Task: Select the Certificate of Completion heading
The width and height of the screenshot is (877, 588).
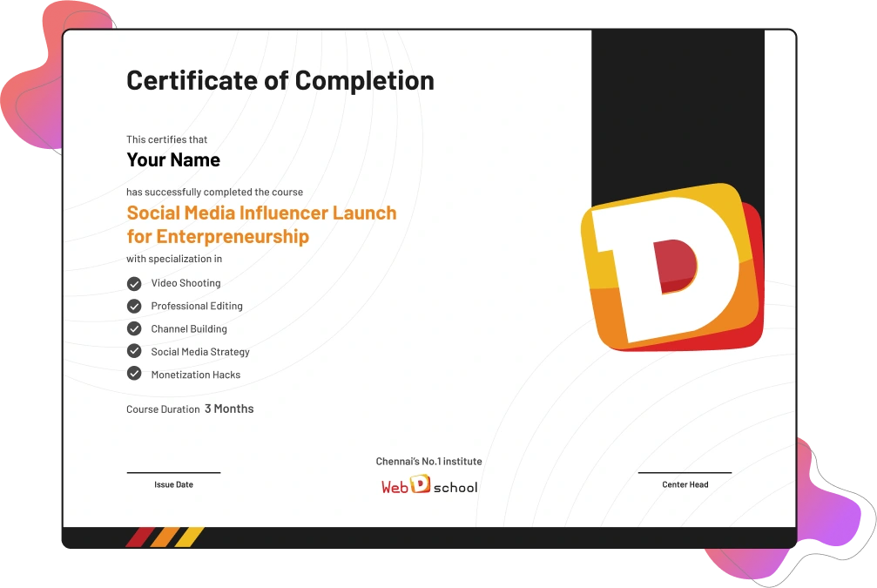Action: point(280,80)
